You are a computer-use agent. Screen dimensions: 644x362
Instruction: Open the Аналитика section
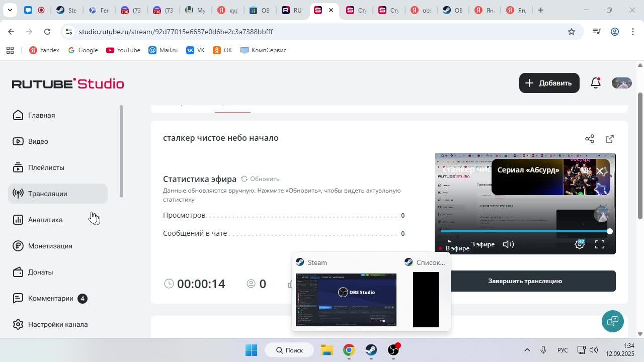58,220
